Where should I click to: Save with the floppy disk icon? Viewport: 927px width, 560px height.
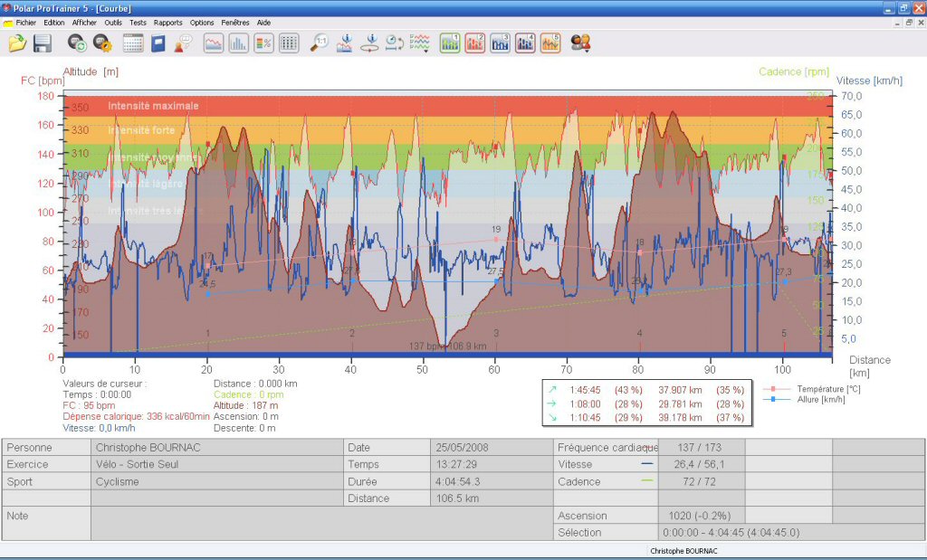43,43
